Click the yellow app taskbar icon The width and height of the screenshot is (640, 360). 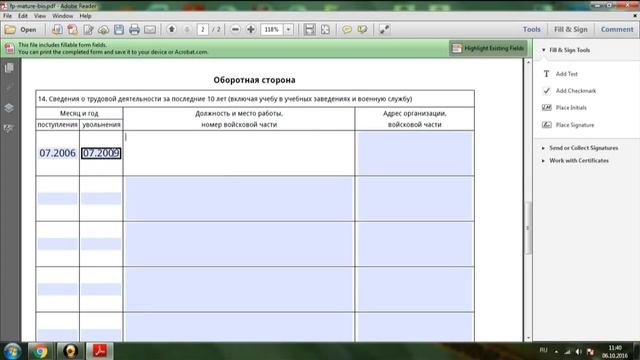pos(70,351)
